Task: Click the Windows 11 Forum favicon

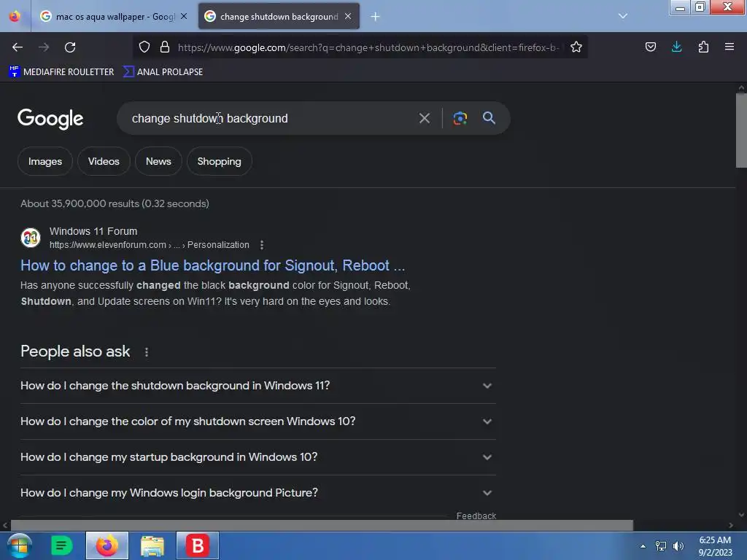Action: 31,238
